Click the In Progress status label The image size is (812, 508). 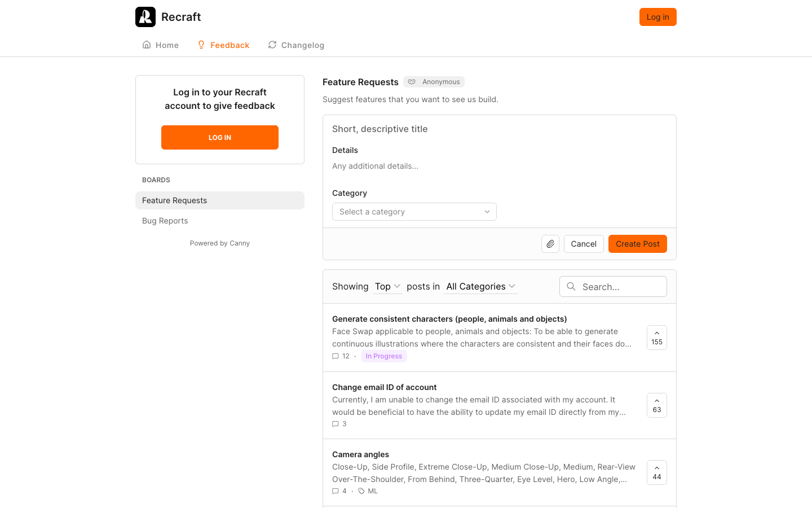384,356
